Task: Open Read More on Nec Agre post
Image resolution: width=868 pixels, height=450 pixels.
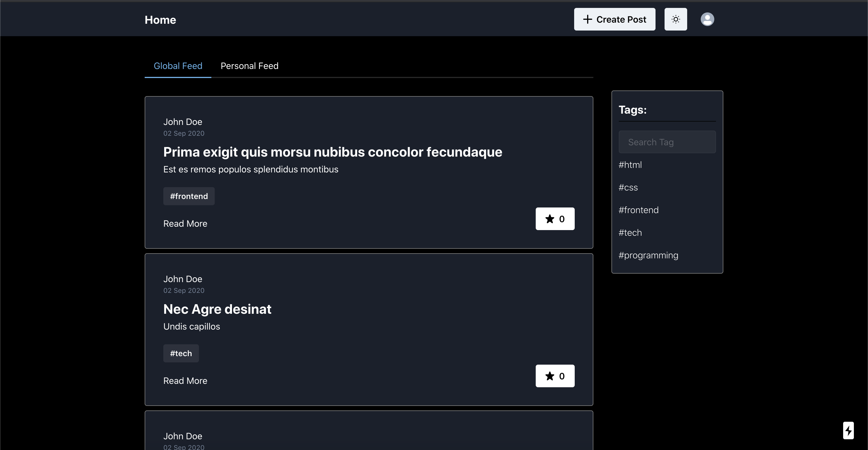Action: point(185,380)
